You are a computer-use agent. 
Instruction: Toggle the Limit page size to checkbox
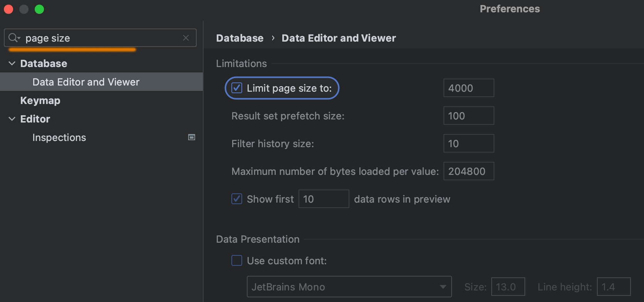237,88
